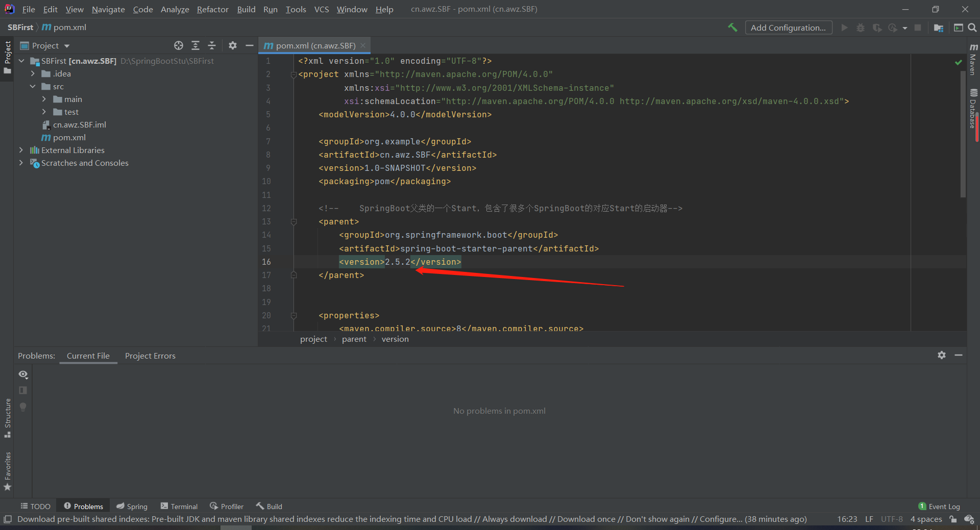Click the Open Editor Preview icon in Problems
This screenshot has height=530, width=980.
click(x=23, y=390)
